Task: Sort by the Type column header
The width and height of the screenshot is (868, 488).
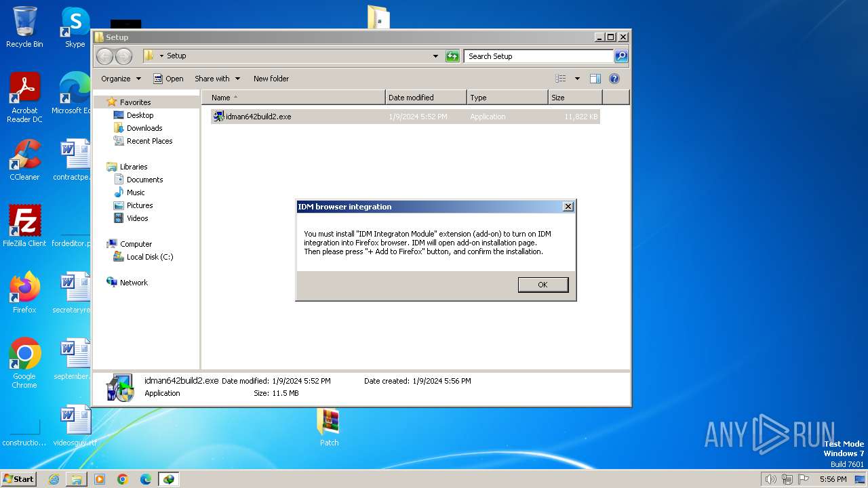Action: [x=507, y=98]
